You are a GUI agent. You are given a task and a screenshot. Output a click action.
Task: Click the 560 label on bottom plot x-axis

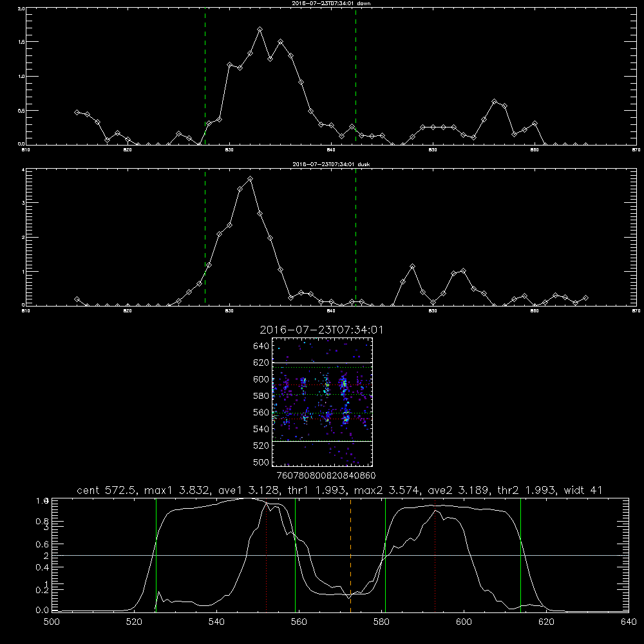(x=299, y=622)
